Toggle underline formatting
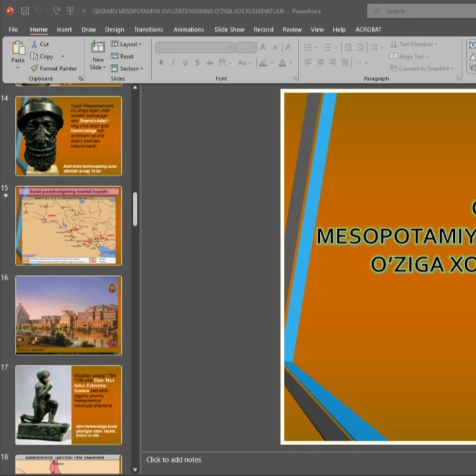476x476 pixels. (x=185, y=63)
